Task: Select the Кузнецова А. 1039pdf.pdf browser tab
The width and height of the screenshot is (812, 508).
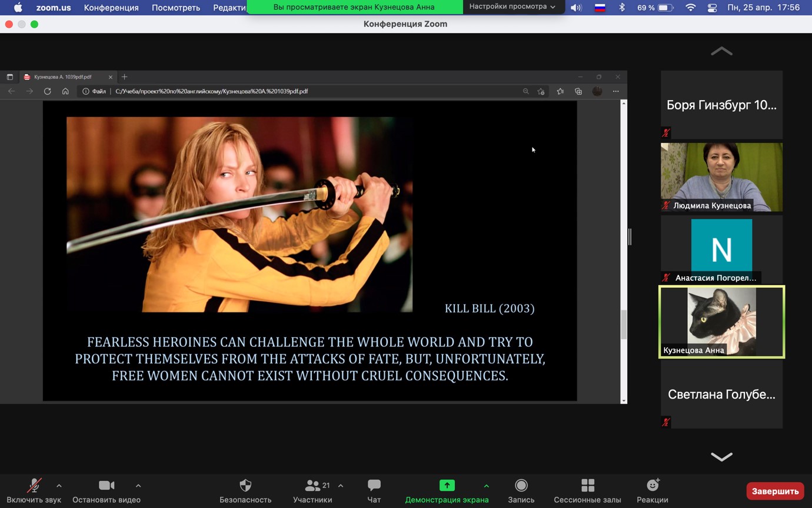Action: 68,77
